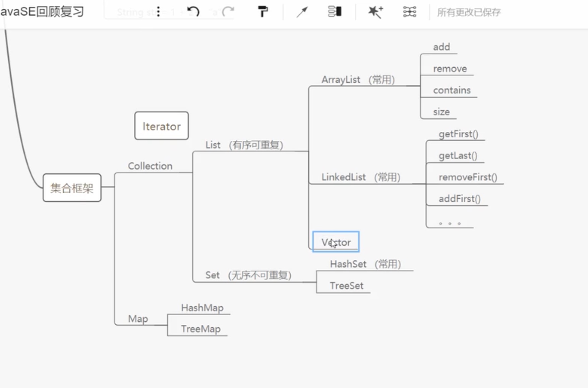
Task: Select the contains method node
Action: tap(452, 90)
